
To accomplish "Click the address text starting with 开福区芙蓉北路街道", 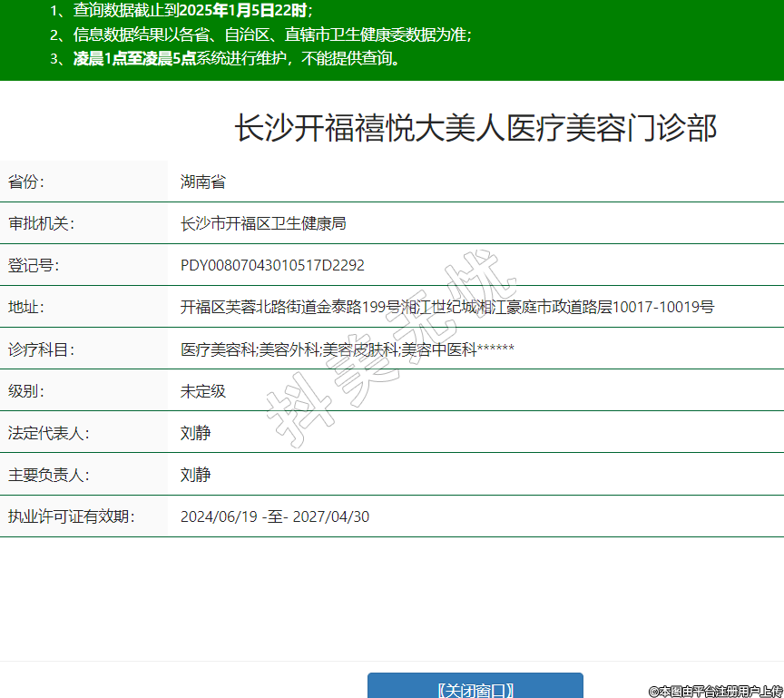I will [x=446, y=307].
